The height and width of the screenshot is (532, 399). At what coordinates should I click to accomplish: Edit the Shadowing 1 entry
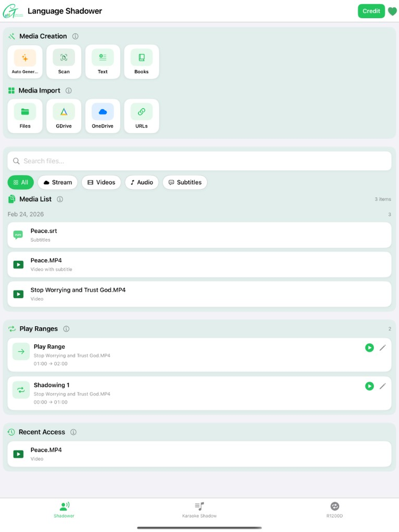tap(383, 386)
